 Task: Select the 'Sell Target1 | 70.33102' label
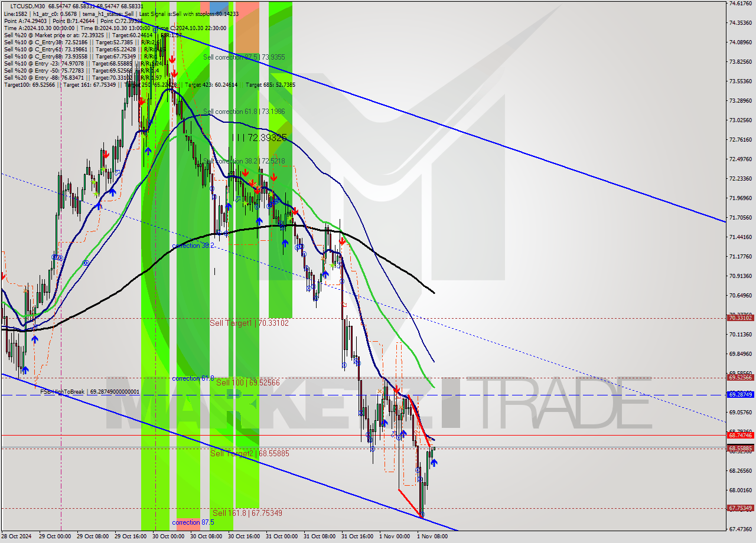pos(249,323)
